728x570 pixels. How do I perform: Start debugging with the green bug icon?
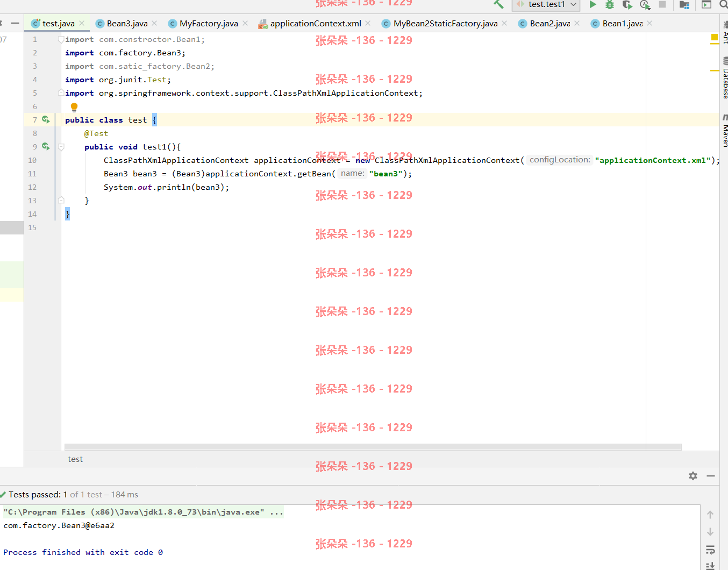tap(610, 4)
